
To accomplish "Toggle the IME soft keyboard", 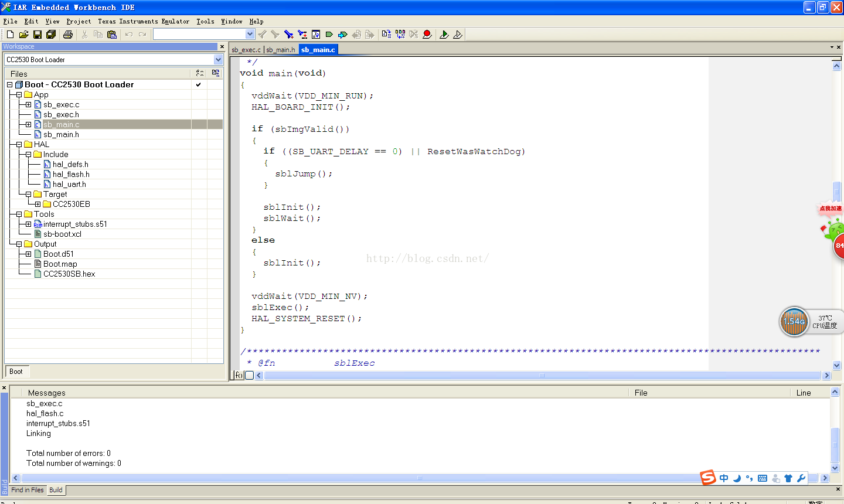I will pos(763,478).
